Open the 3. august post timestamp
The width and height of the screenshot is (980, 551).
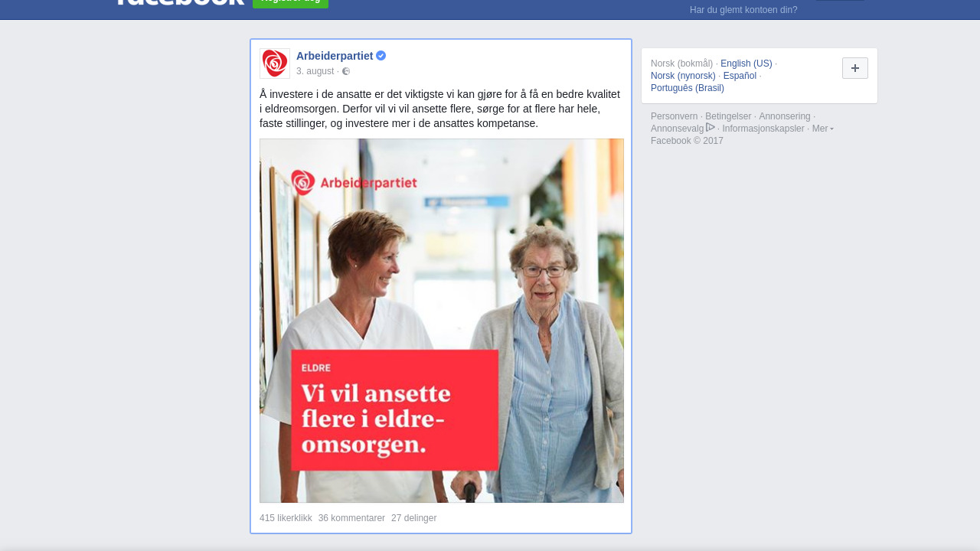pyautogui.click(x=315, y=71)
